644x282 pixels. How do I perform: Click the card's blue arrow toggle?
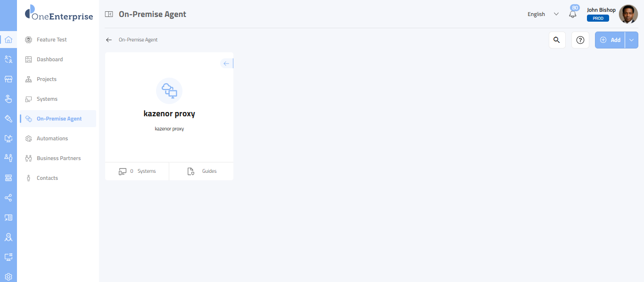pos(226,64)
